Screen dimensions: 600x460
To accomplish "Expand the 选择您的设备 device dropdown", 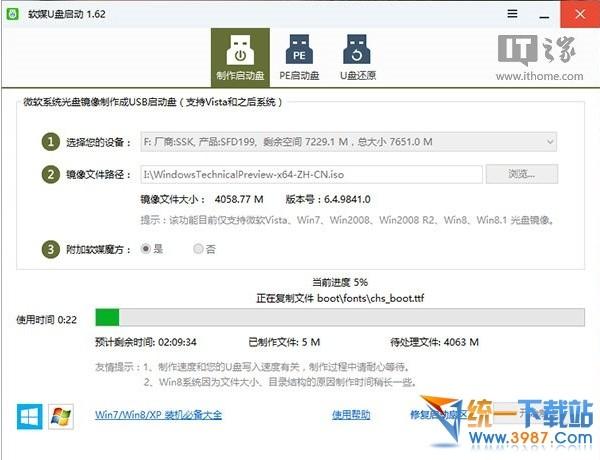I will [x=348, y=142].
